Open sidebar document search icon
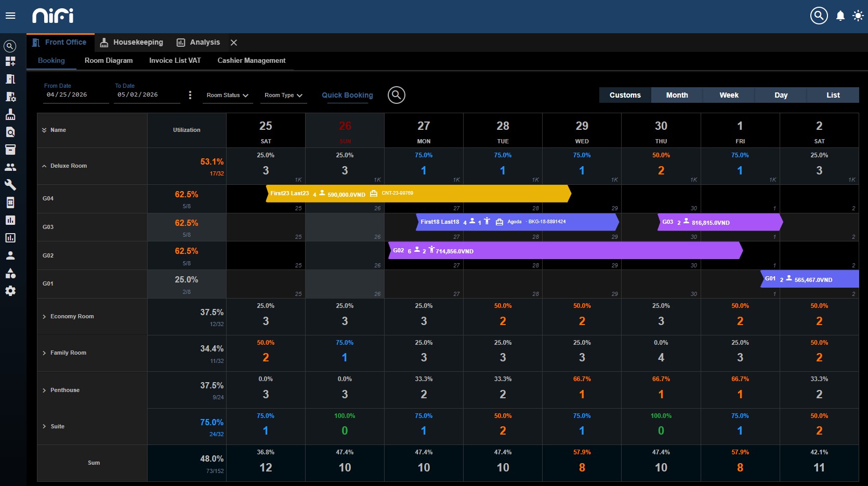Viewport: 868px width, 486px height. tap(10, 132)
